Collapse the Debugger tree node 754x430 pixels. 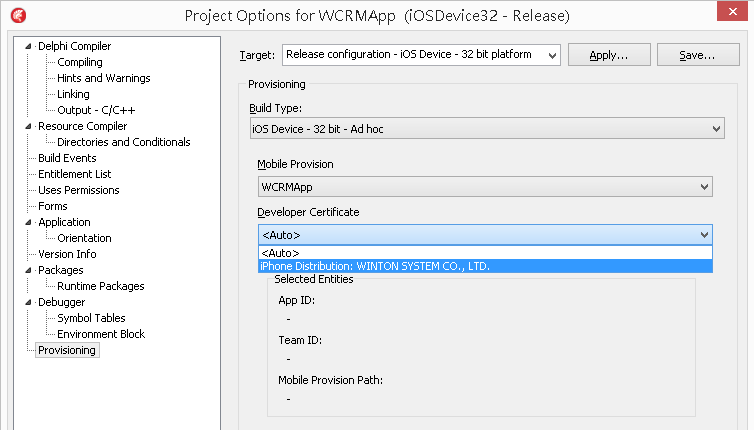tap(28, 302)
